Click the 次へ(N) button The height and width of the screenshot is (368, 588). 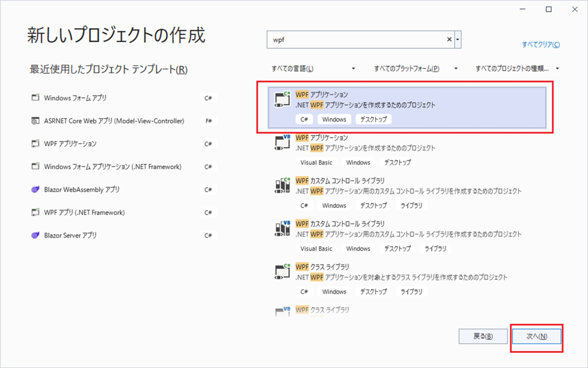[x=537, y=337]
